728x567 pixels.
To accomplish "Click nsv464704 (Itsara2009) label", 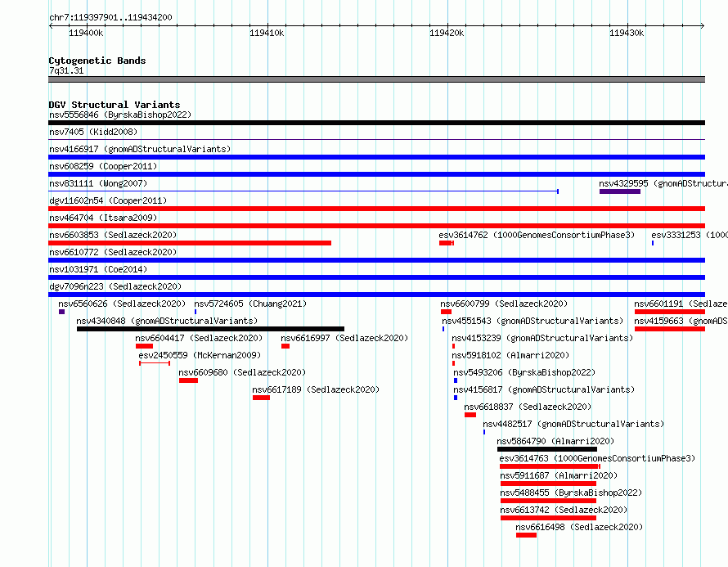I will tap(103, 218).
